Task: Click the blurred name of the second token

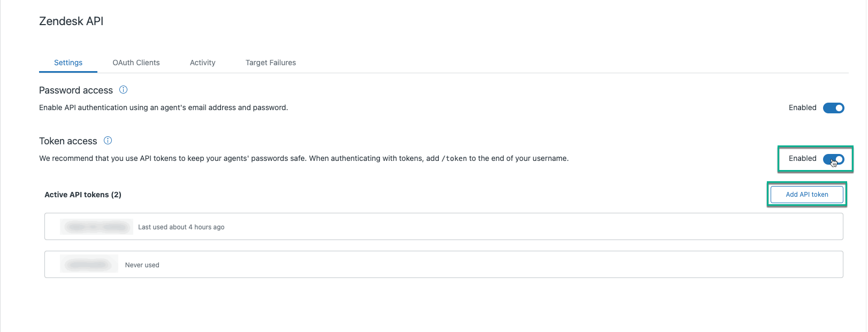Action: pos(89,264)
